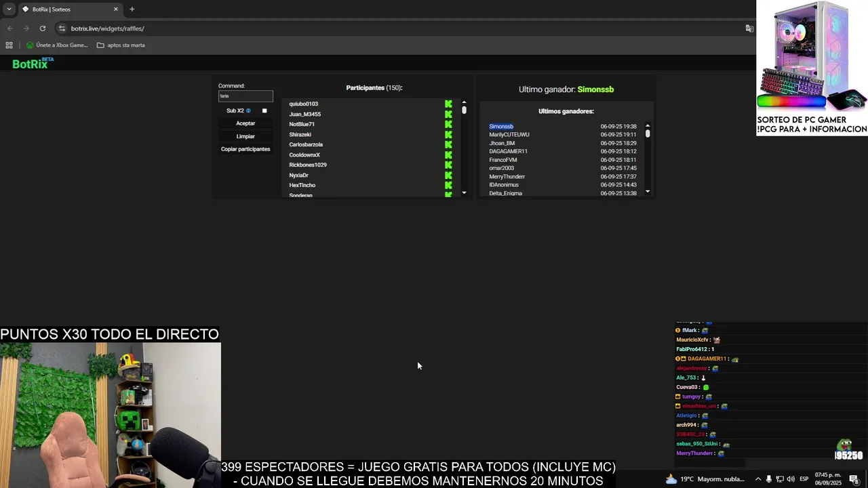Focus the Command input field
This screenshot has height=488, width=868.
coord(245,96)
